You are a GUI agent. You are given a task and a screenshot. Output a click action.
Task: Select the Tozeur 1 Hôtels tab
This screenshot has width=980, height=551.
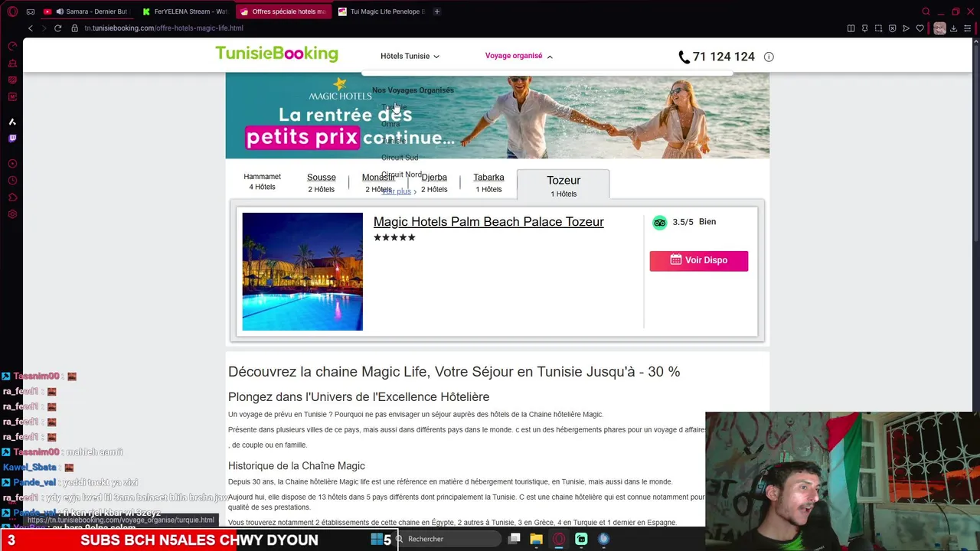point(563,186)
